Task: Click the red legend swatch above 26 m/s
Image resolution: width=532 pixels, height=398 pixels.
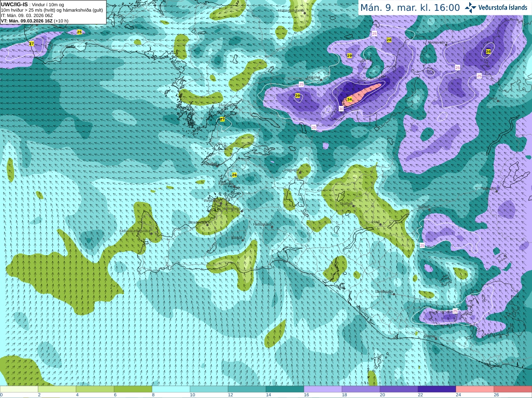Action: pyautogui.click(x=513, y=389)
